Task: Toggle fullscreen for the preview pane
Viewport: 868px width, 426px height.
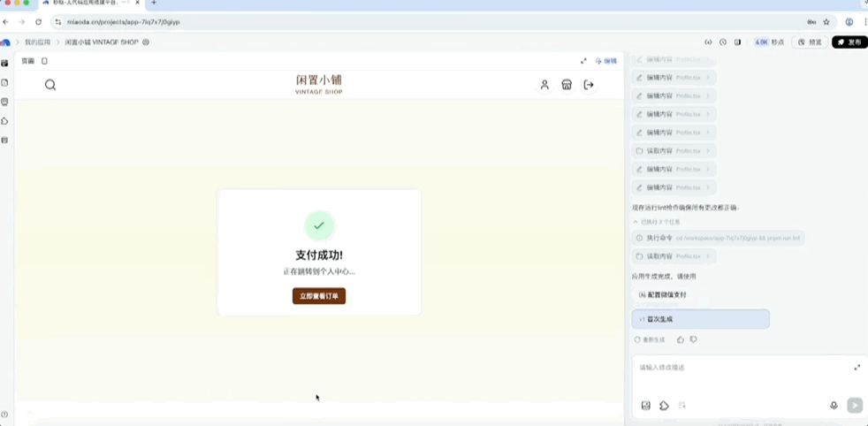Action: (x=583, y=61)
